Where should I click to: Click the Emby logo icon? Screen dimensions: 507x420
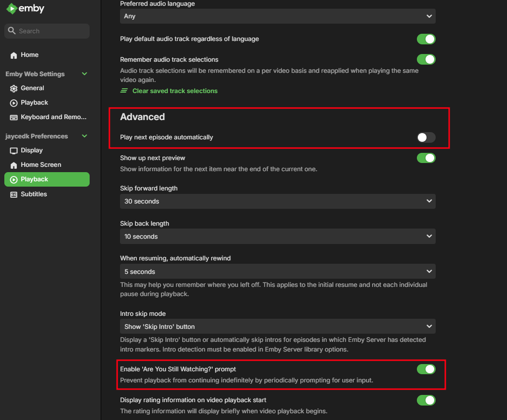click(x=12, y=9)
